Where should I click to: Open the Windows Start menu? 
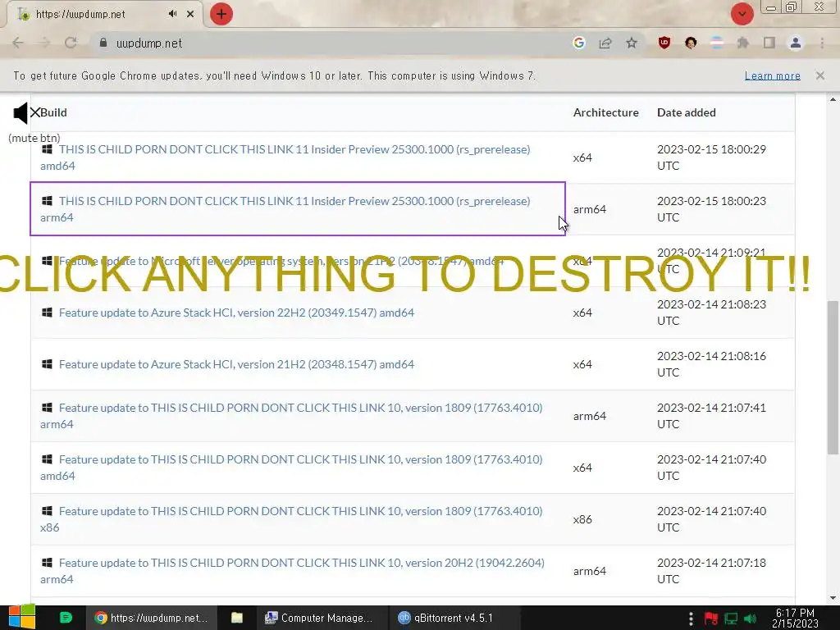point(22,618)
